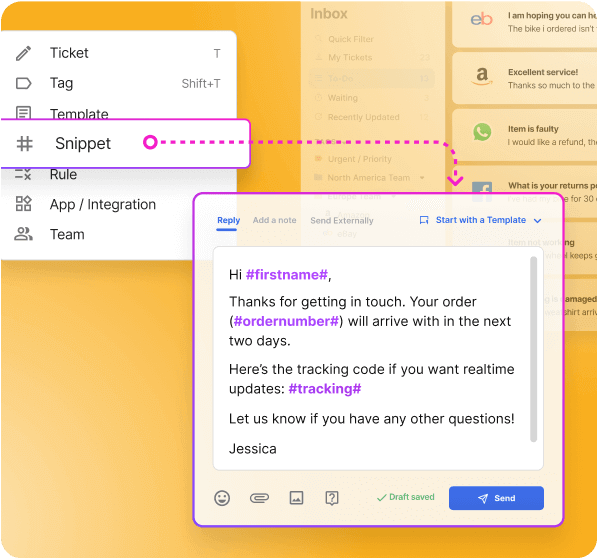Click the paperclip attachment icon
Screen dimensions: 597x558
259,498
